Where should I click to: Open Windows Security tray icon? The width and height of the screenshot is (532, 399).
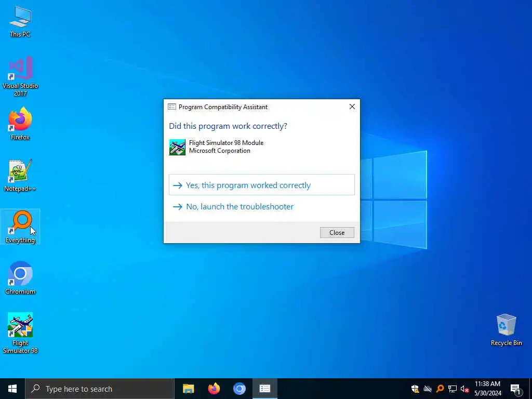(415, 389)
